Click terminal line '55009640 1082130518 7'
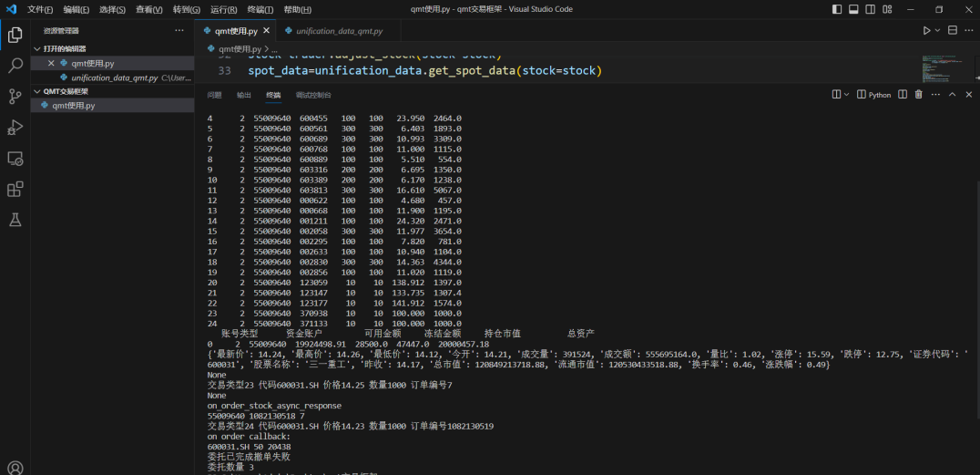The width and height of the screenshot is (980, 475). pos(256,416)
